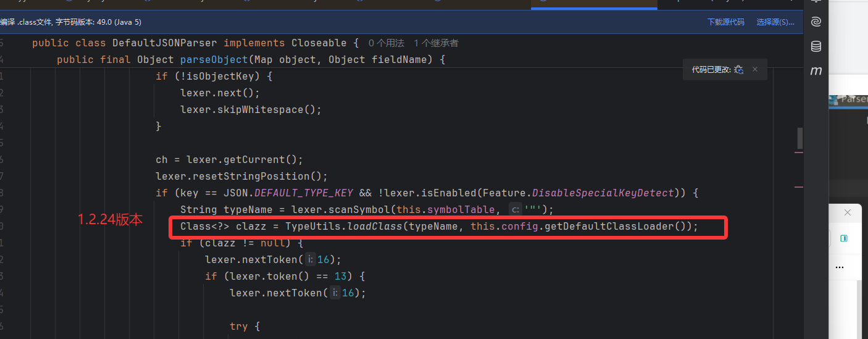Click the reload changed code bug icon
The image size is (868, 339).
[739, 70]
